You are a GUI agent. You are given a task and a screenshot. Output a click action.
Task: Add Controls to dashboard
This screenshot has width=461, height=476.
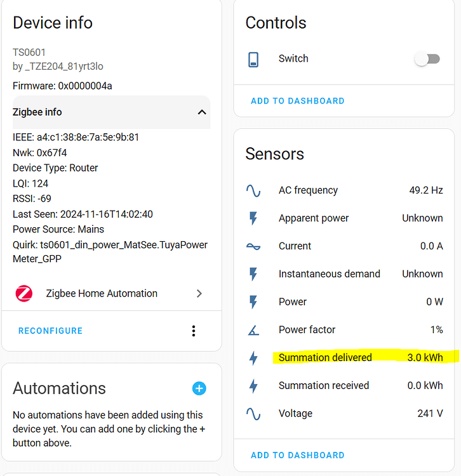(x=297, y=101)
